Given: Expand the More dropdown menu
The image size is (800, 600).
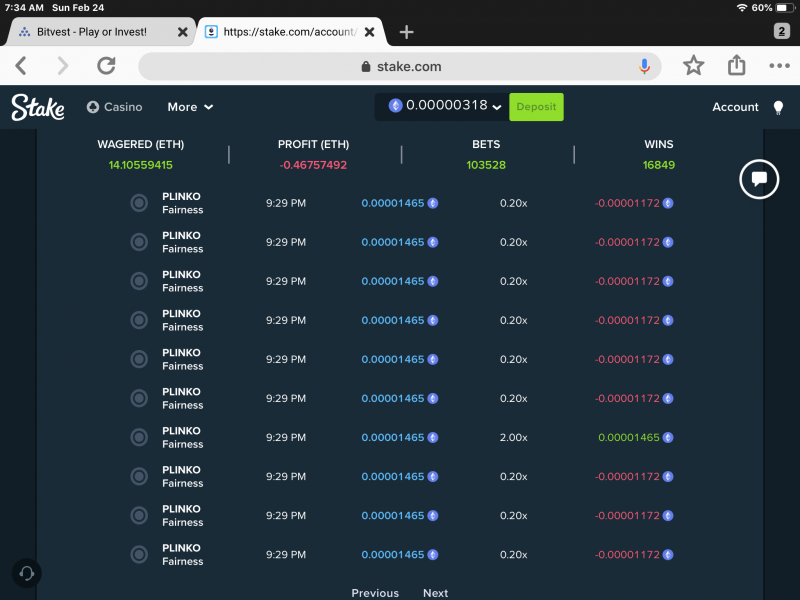Looking at the screenshot, I should [190, 107].
